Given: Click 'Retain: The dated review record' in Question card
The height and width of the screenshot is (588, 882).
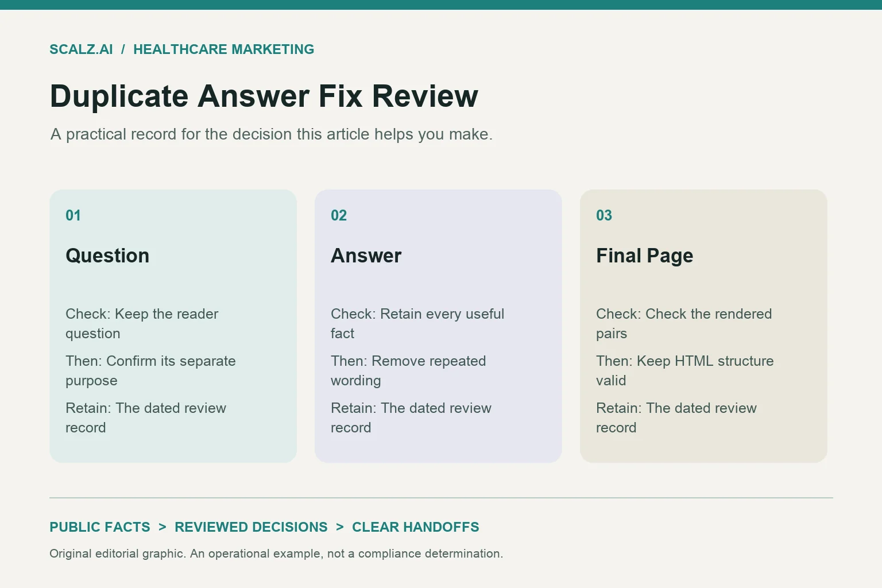Looking at the screenshot, I should point(146,417).
